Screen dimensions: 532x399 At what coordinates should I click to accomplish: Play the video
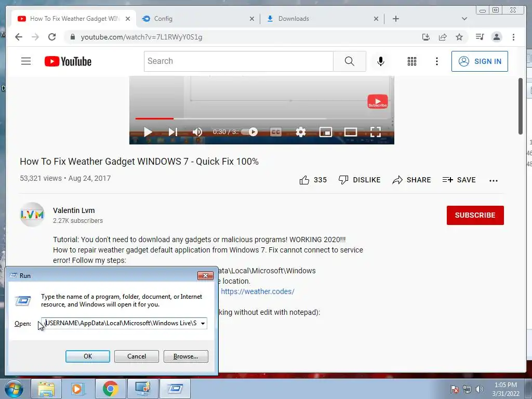point(148,132)
